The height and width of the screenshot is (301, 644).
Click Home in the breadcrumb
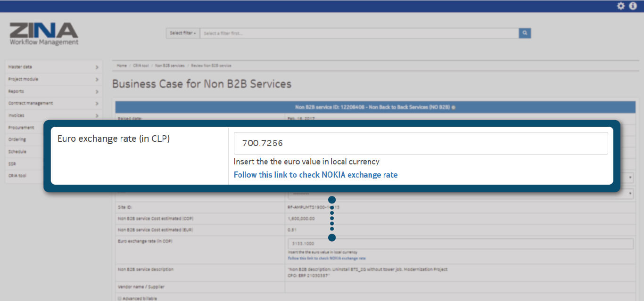click(x=122, y=65)
